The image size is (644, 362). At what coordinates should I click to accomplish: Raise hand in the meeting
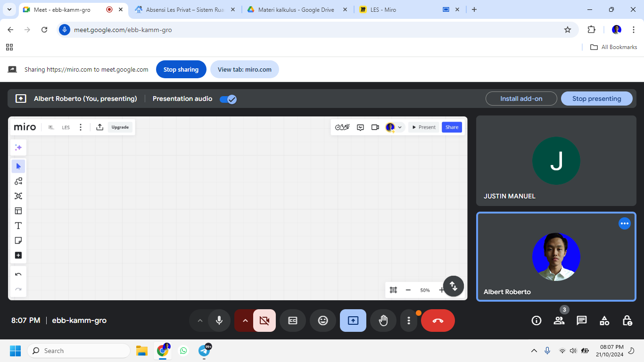pos(383,321)
